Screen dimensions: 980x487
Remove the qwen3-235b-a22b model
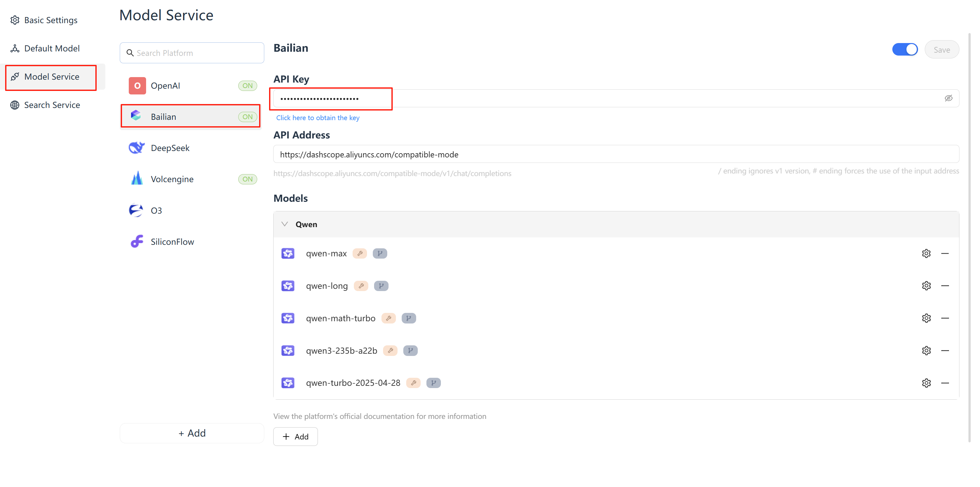point(945,350)
